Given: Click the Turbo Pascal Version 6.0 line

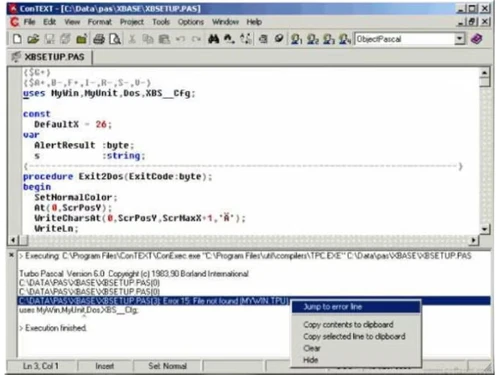Looking at the screenshot, I should click(x=134, y=274).
